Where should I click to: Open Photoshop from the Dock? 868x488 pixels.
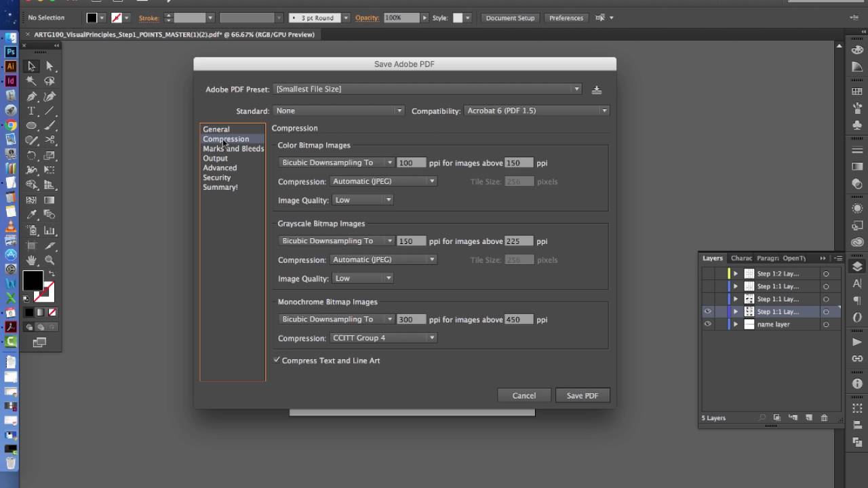(10, 52)
